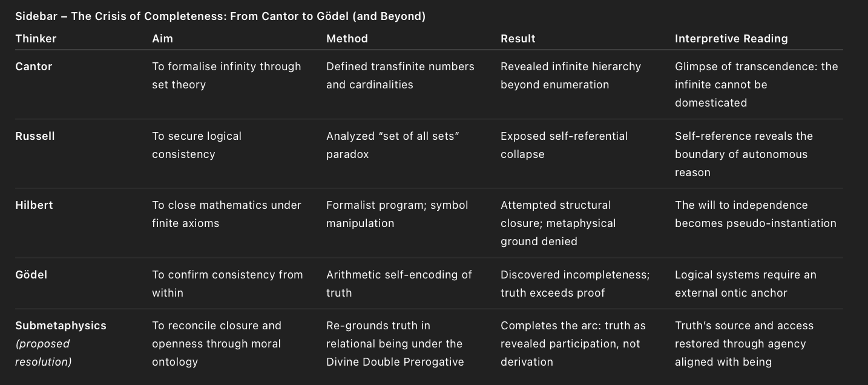Click the Submetaphysics row label
Screen dimensions: 868x385
(61, 326)
